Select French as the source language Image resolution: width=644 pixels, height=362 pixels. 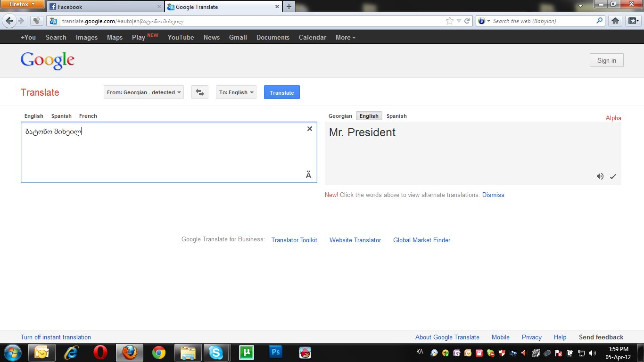(x=88, y=116)
